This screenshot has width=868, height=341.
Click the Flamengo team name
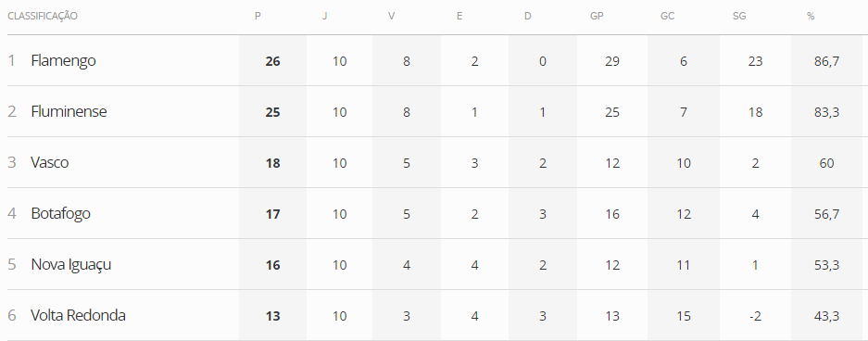tap(63, 60)
